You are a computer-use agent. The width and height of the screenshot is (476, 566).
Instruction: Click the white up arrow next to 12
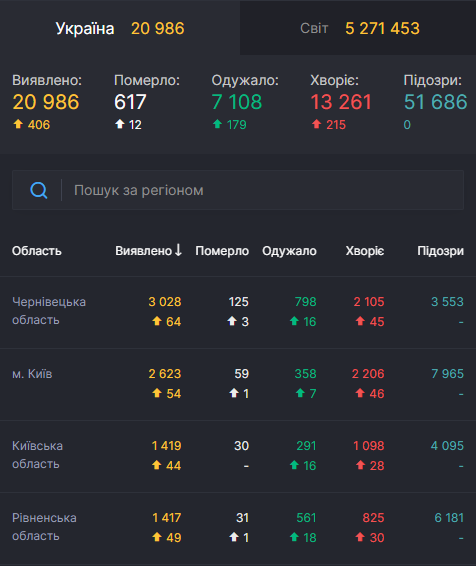[x=119, y=125]
